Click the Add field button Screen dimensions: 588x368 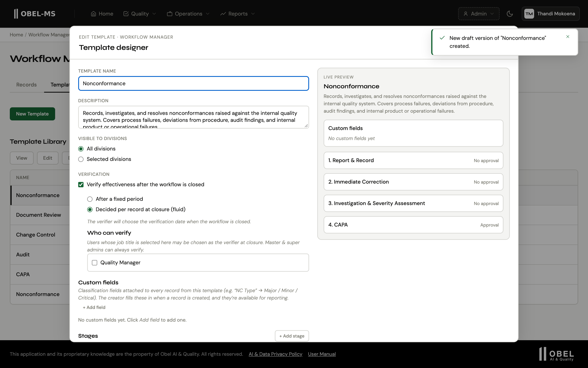point(94,307)
